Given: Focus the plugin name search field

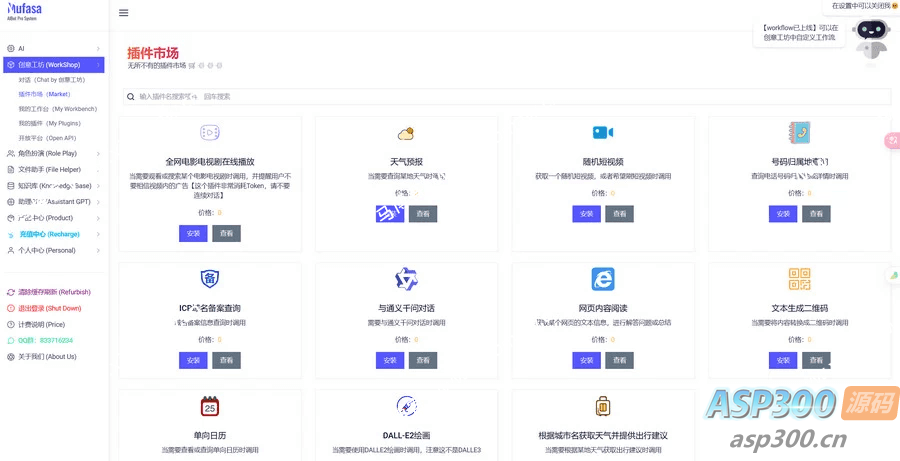Looking at the screenshot, I should point(300,97).
